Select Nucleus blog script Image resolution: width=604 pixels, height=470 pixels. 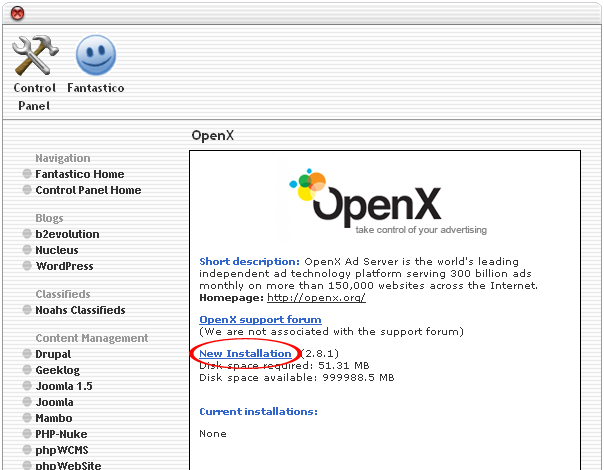[57, 250]
